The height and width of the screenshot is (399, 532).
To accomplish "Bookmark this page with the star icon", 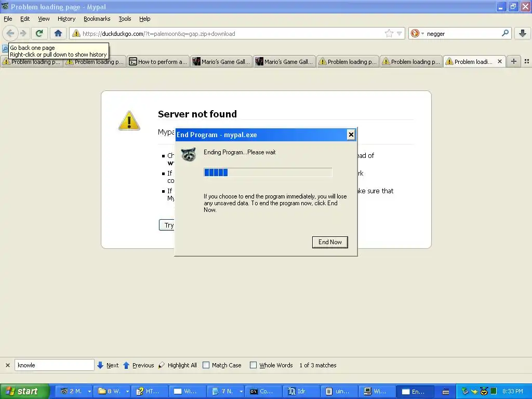I will click(x=389, y=33).
